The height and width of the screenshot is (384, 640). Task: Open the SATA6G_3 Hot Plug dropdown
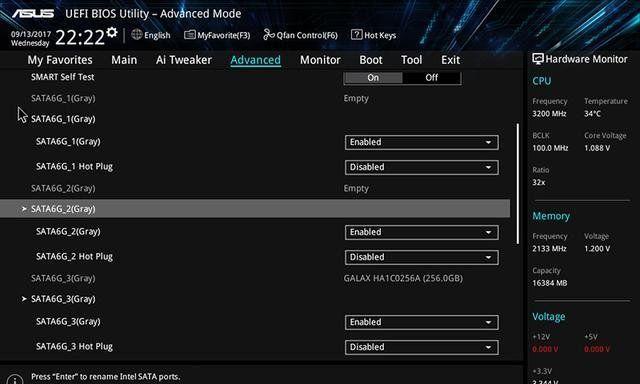[421, 347]
